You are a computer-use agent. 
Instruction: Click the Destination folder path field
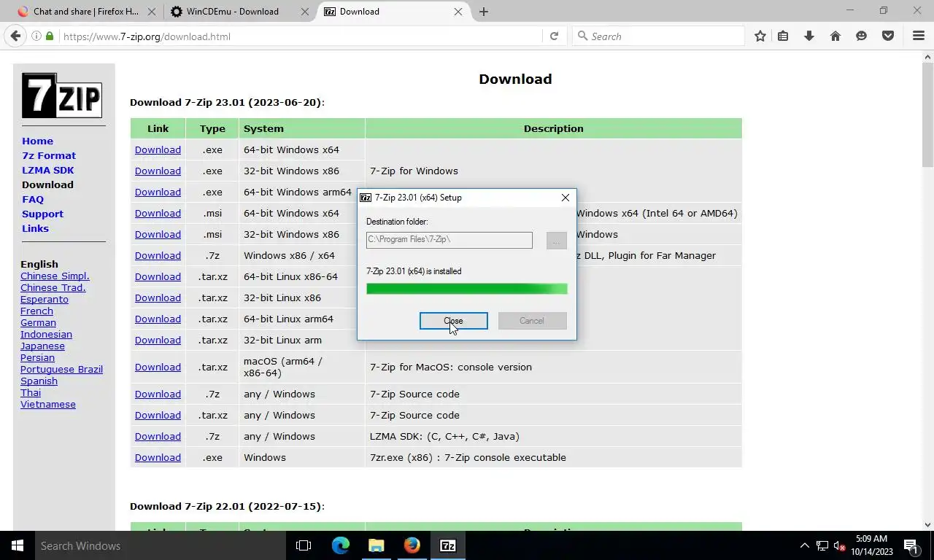[449, 240]
